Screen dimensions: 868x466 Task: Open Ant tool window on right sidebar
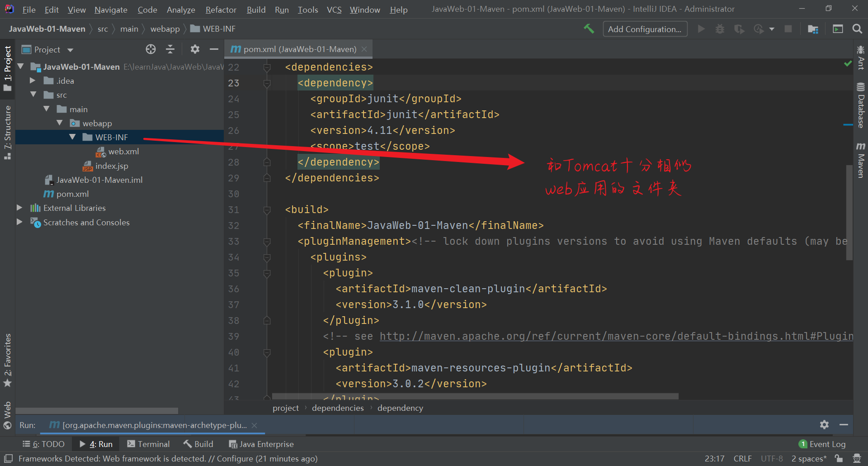pos(861,57)
